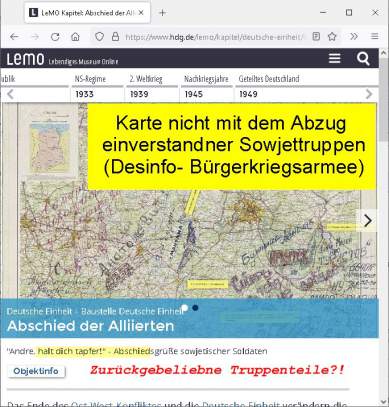Open the LeMO search magnifier

[363, 59]
